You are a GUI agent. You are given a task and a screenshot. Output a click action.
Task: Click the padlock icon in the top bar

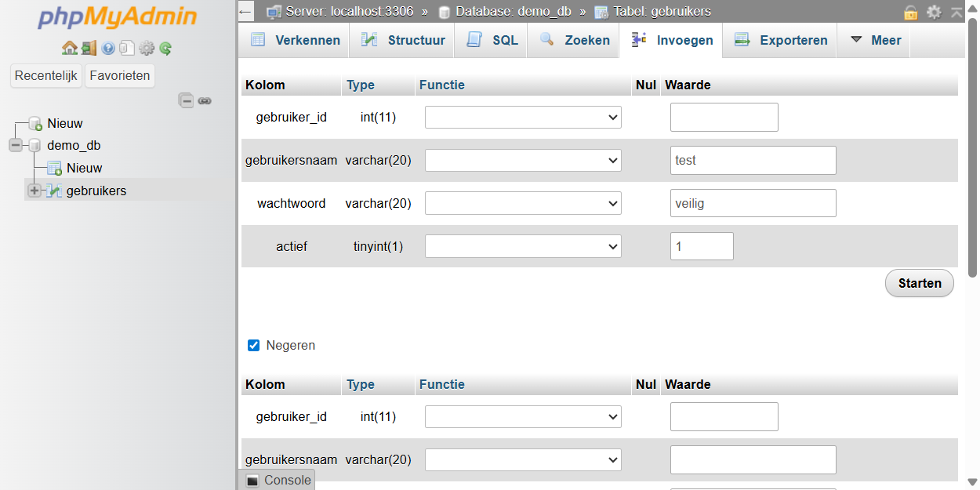pyautogui.click(x=910, y=12)
